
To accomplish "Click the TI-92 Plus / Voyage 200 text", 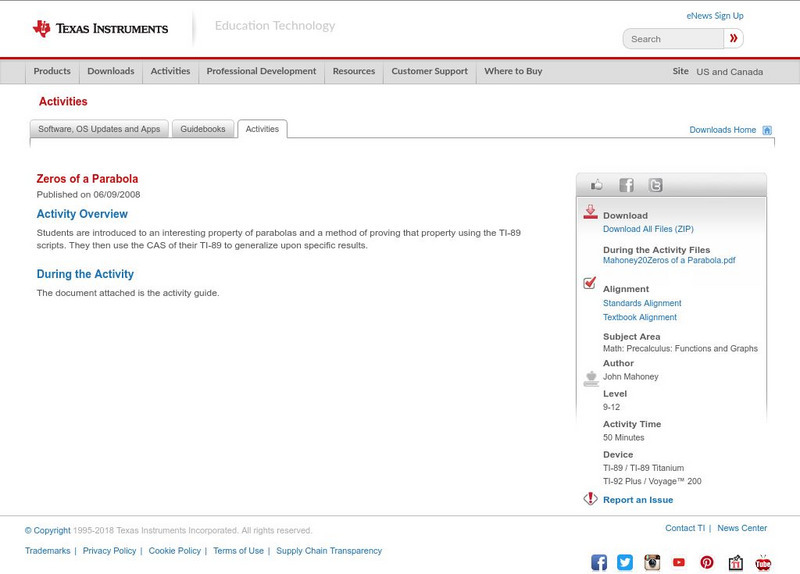I will pos(652,481).
